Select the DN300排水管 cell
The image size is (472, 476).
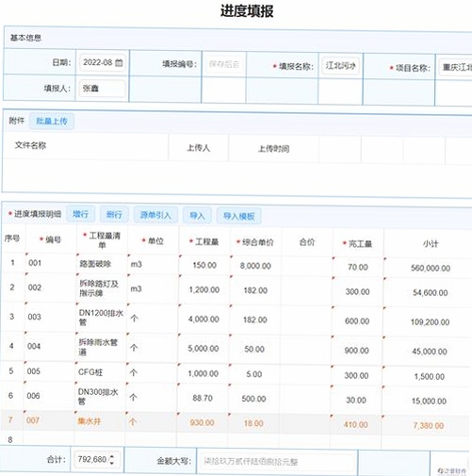click(100, 397)
